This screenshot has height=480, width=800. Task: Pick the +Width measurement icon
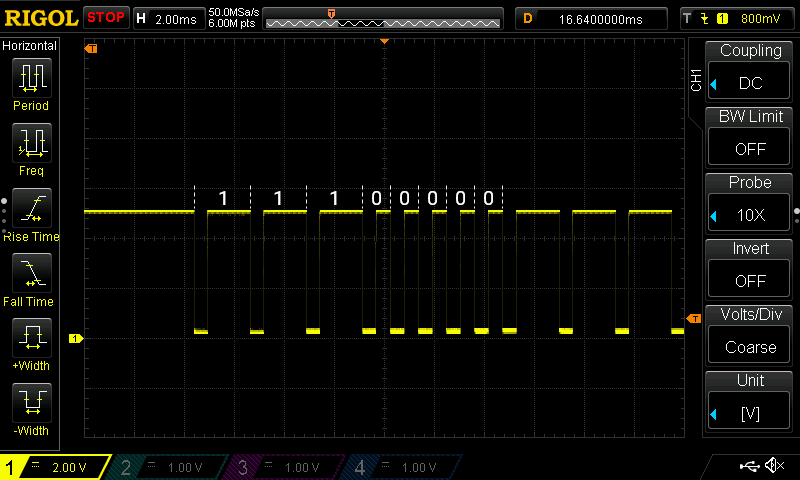[x=31, y=338]
